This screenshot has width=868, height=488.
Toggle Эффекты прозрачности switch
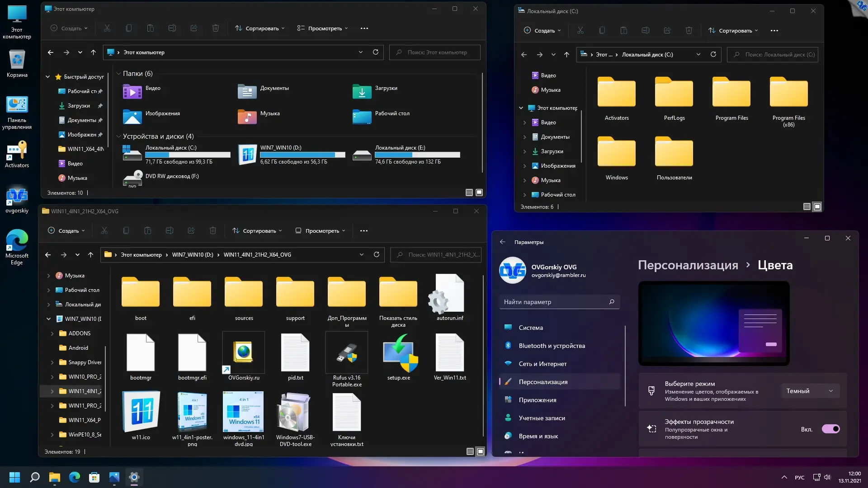830,429
